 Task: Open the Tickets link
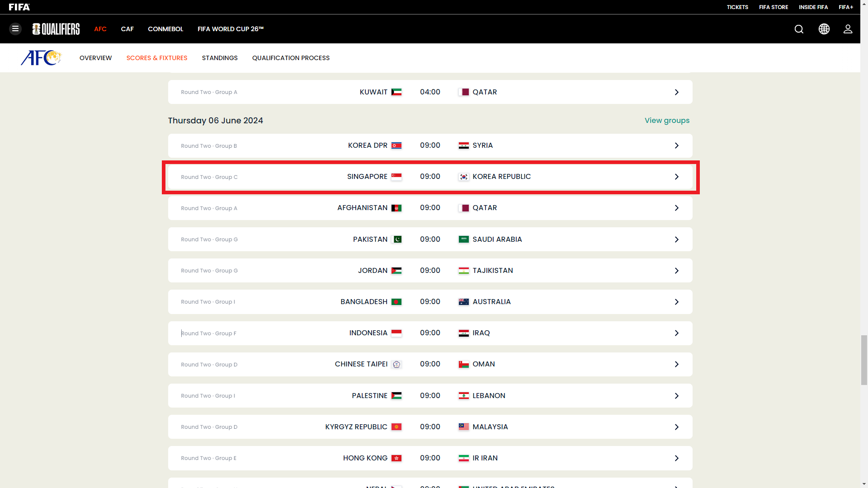[737, 7]
